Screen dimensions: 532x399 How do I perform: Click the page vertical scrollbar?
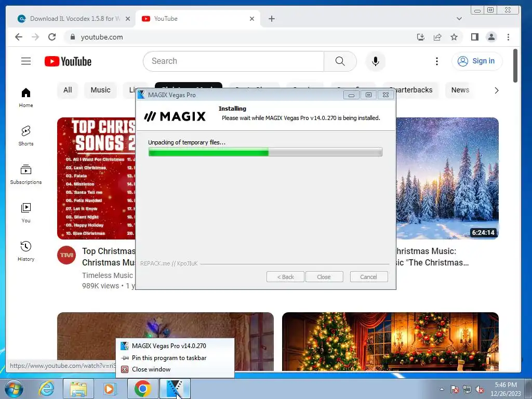tap(515, 65)
